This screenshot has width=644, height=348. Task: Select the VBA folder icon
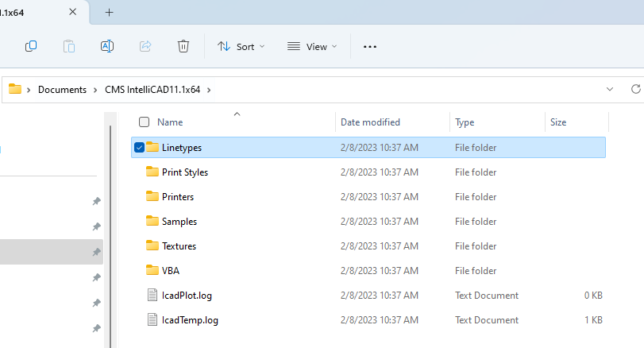click(x=152, y=270)
